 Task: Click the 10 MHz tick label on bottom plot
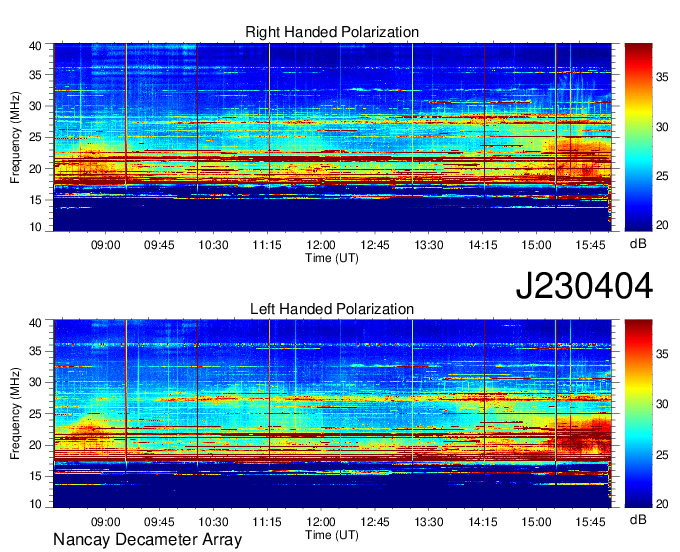click(35, 504)
